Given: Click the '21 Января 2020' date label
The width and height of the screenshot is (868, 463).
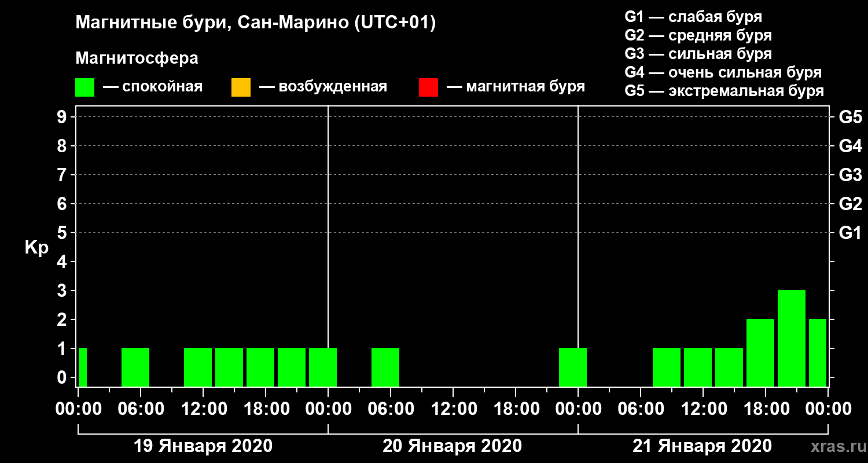Looking at the screenshot, I should coord(702,446).
